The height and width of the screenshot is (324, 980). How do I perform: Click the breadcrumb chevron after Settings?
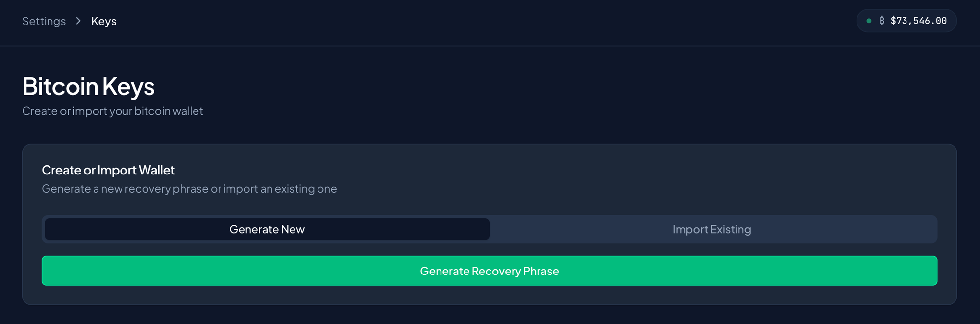click(78, 21)
